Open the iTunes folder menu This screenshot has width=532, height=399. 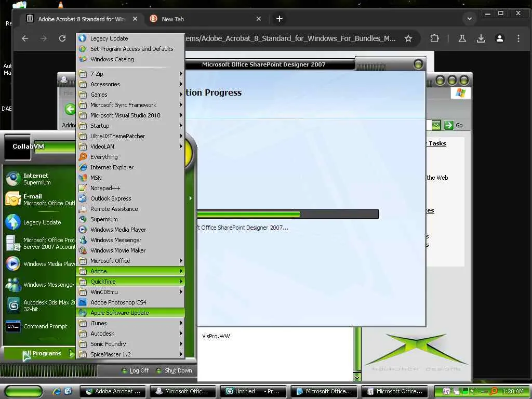pos(130,323)
